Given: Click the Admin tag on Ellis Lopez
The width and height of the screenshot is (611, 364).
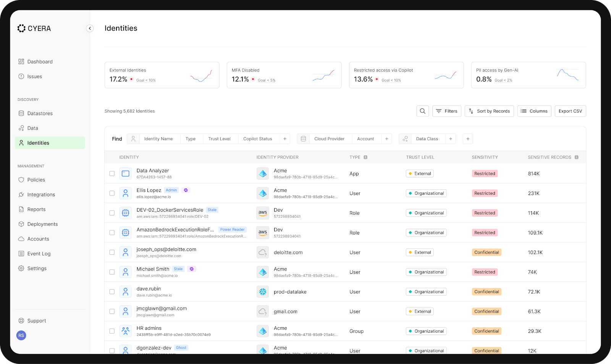Looking at the screenshot, I should coord(171,190).
